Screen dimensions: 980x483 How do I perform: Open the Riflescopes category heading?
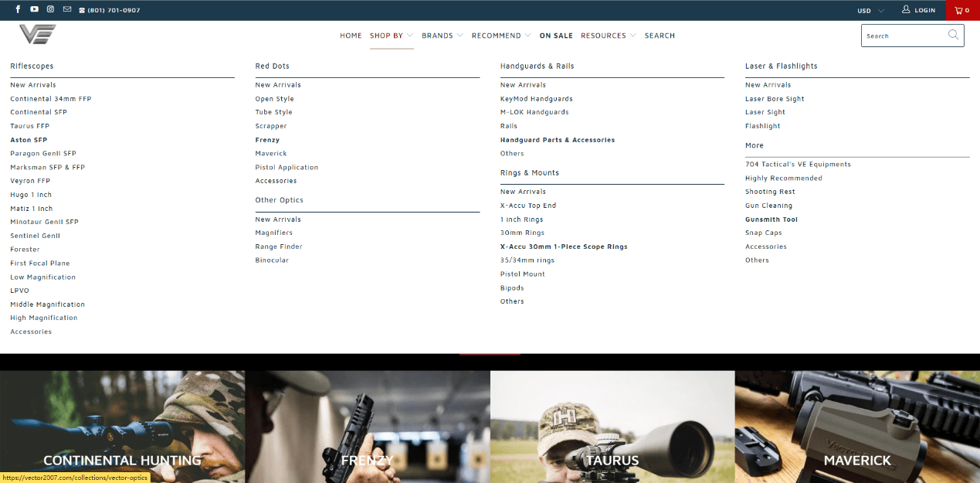click(x=32, y=66)
